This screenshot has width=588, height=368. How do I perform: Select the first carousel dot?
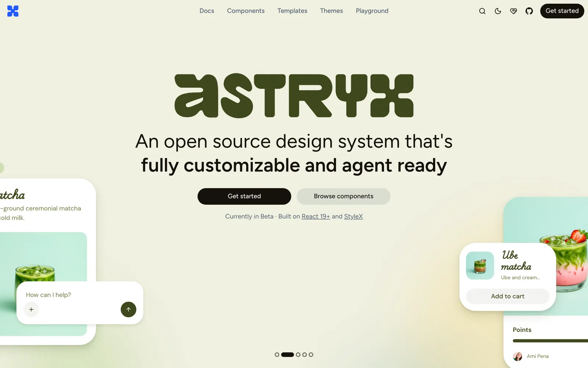click(x=277, y=355)
